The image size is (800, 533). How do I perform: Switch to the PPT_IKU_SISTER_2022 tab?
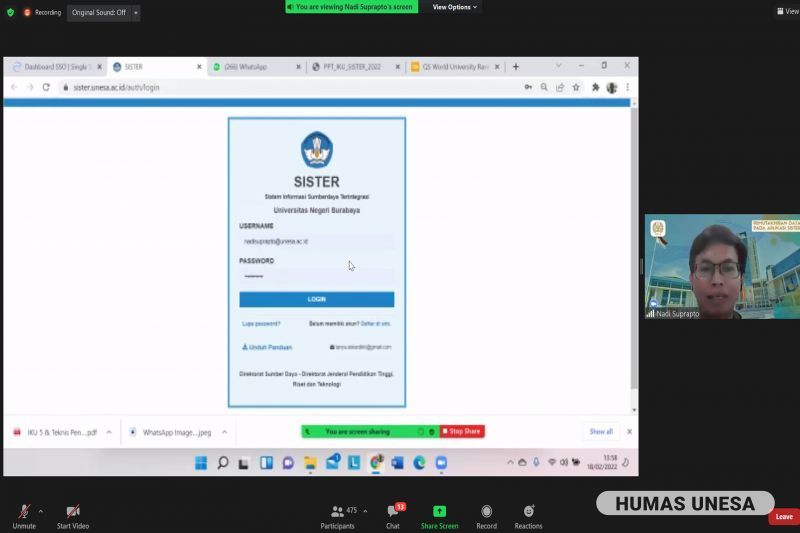(x=355, y=67)
